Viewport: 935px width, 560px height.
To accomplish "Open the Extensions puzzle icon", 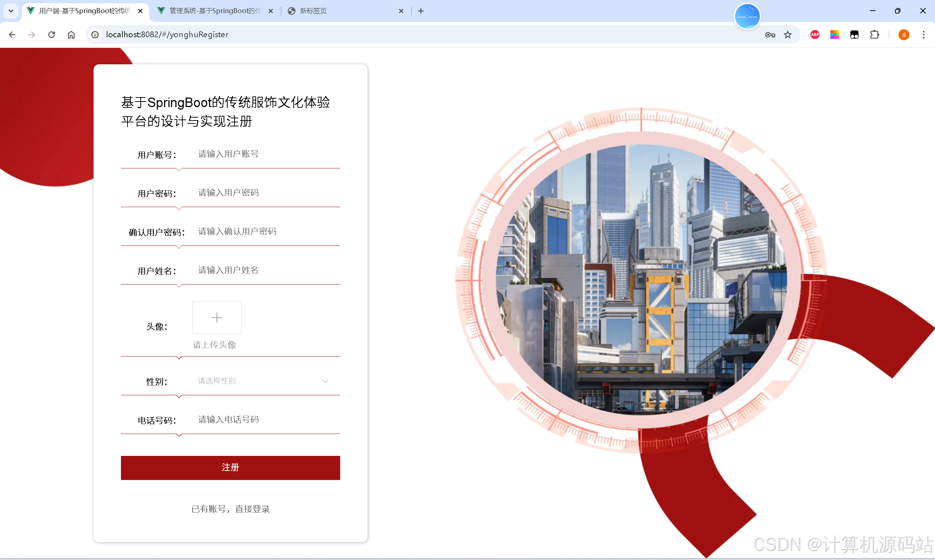I will 874,35.
